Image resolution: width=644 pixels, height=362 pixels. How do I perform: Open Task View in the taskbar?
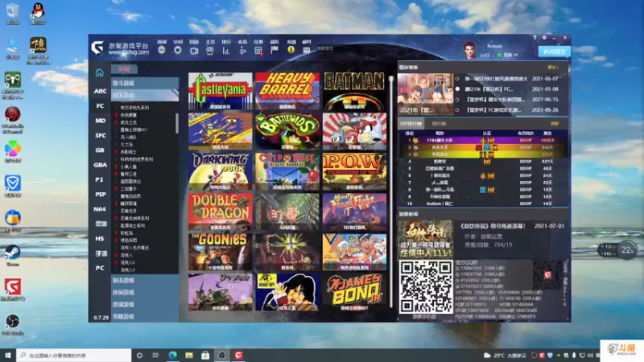click(x=155, y=355)
